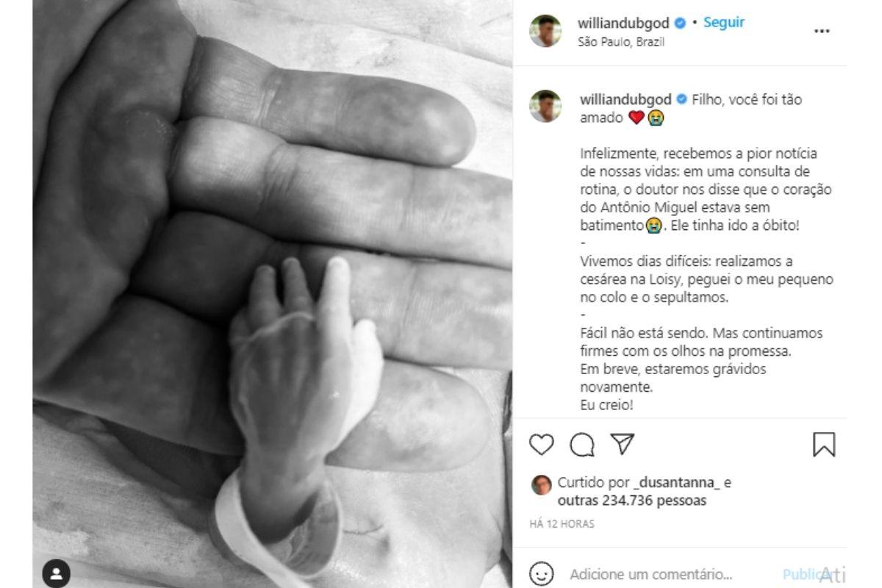This screenshot has height=588, width=882.
Task: View outras 234.736 pessoas likes list
Action: 632,501
